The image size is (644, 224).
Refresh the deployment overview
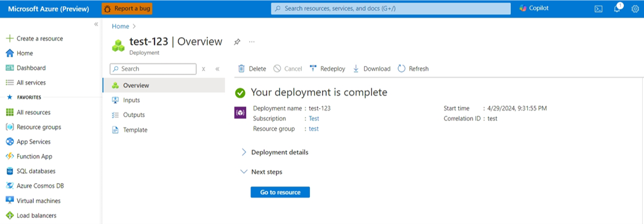413,68
